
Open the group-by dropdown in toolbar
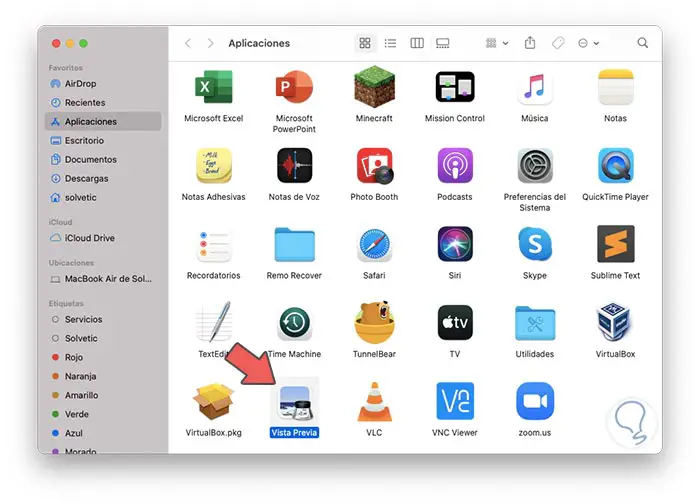pos(496,44)
